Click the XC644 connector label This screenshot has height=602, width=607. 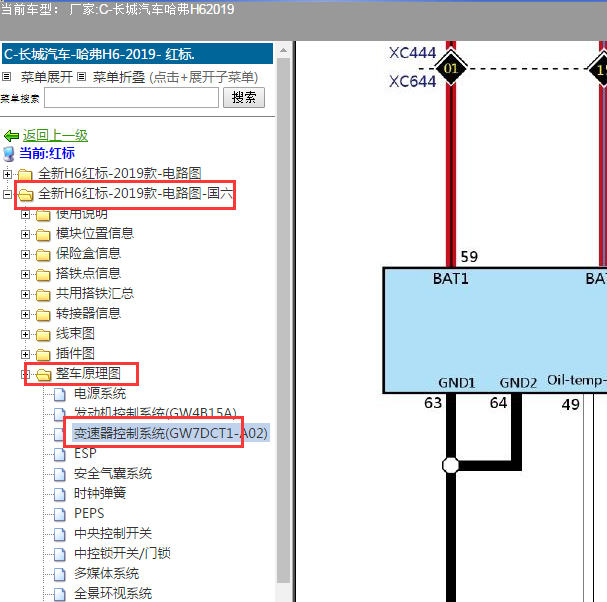pyautogui.click(x=413, y=81)
